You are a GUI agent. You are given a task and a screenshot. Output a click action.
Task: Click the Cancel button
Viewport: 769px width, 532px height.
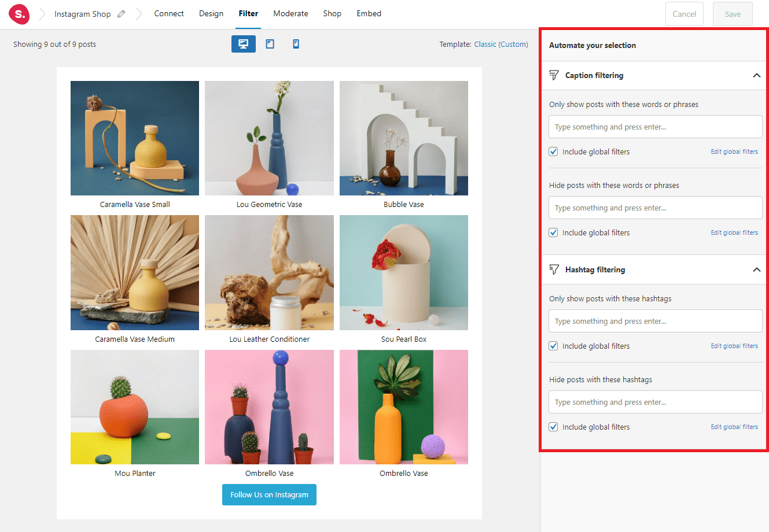tap(685, 14)
